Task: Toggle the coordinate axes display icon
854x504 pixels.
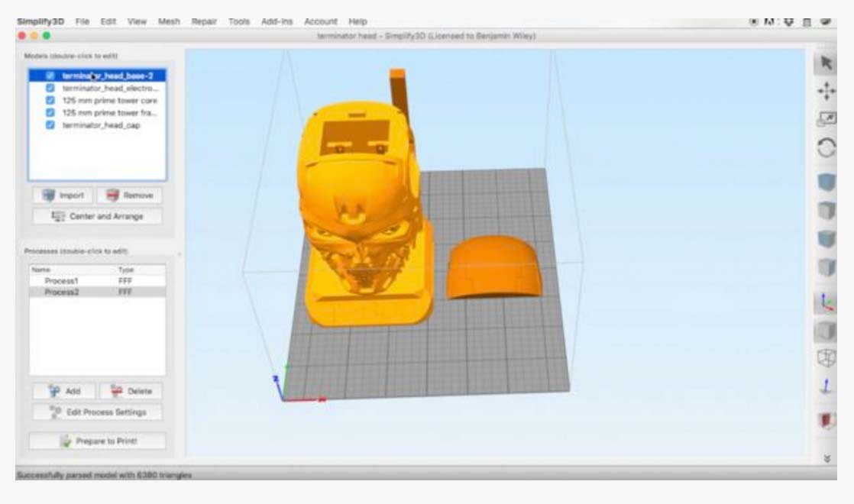Action: pyautogui.click(x=826, y=302)
